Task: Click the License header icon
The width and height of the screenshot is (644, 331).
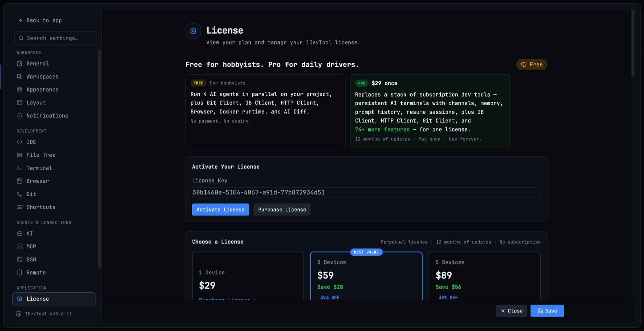Action: pos(193,31)
